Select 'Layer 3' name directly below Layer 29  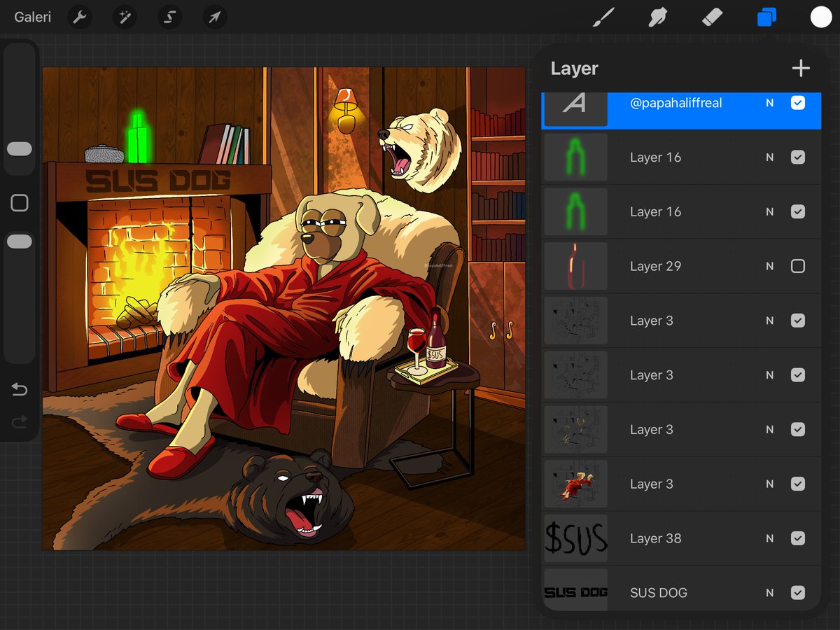[652, 321]
